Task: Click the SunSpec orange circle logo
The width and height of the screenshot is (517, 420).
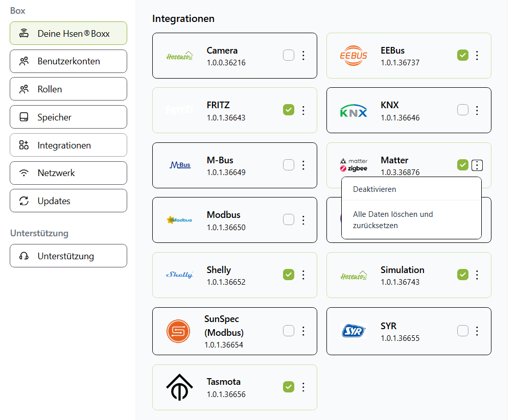Action: pos(178,331)
